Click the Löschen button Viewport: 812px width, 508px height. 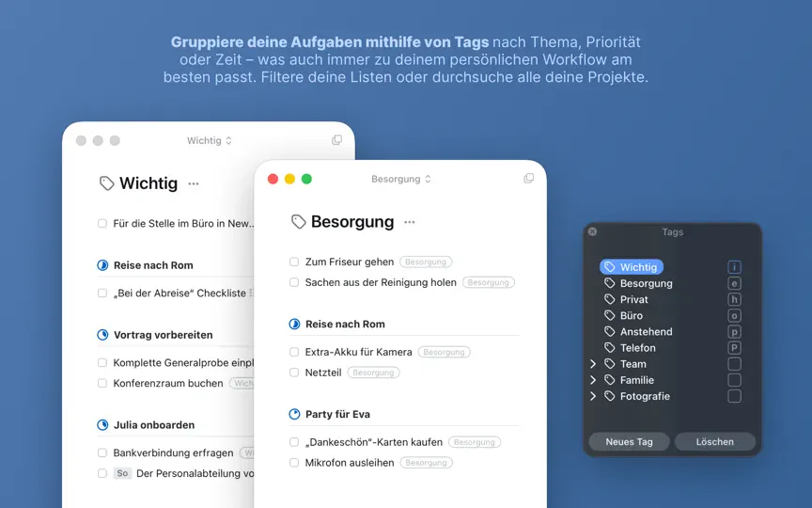coord(714,441)
